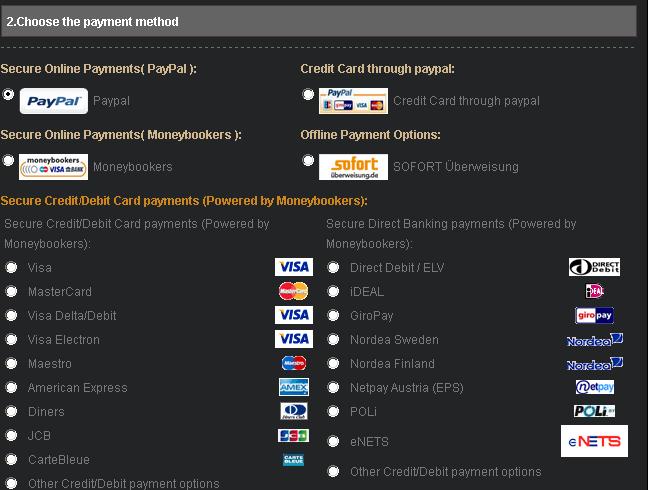This screenshot has width=648, height=490.
Task: Choose the Moneybookers radio option
Action: (x=8, y=160)
